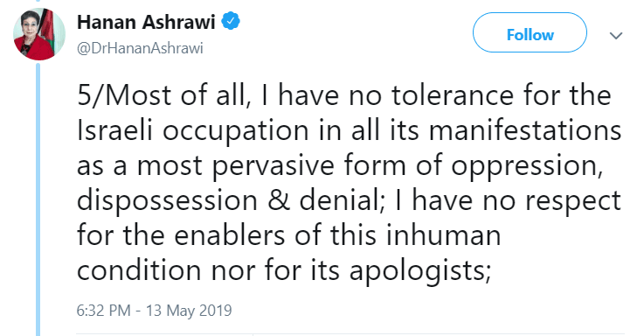Screen dimensions: 644x336
Task: Click the word "tolerance" in the tweet
Action: click(452, 96)
